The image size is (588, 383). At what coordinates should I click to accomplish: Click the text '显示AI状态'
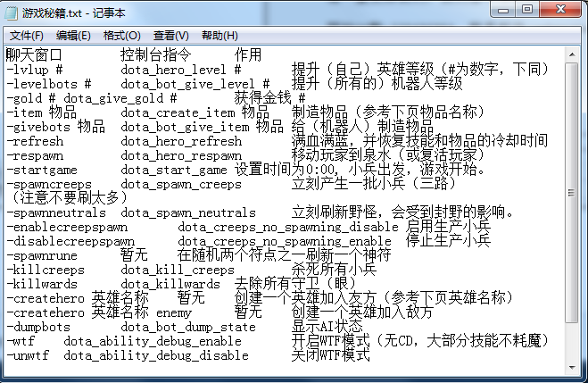(x=327, y=327)
